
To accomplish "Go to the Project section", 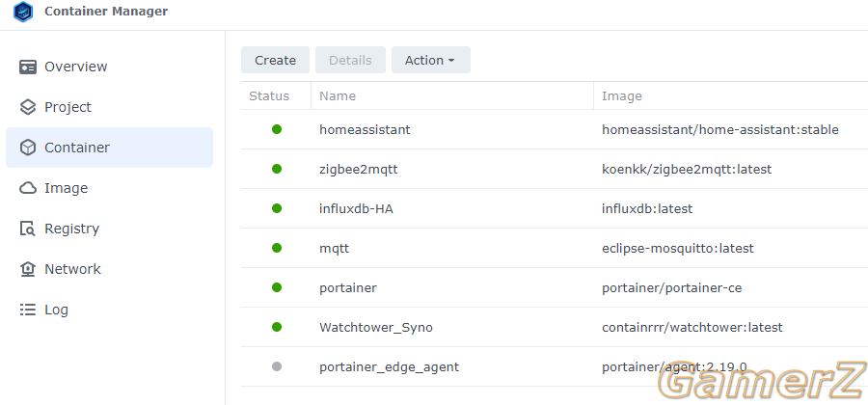I will [x=109, y=107].
